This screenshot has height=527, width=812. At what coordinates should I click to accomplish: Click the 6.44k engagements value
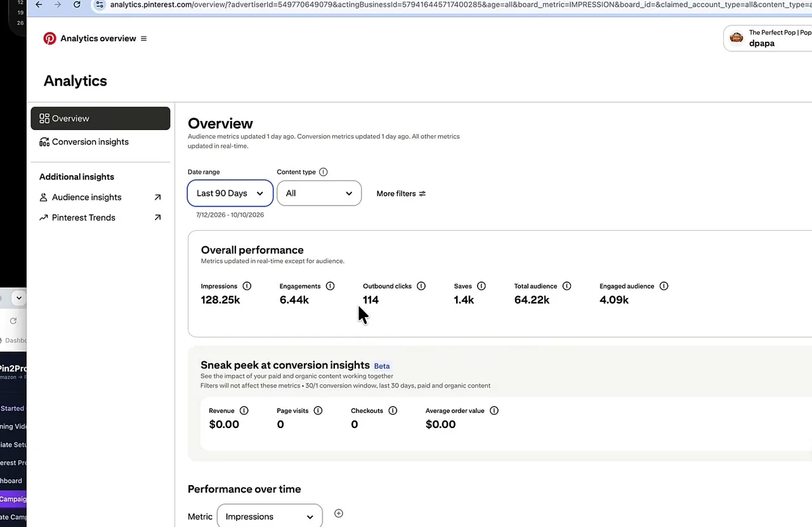point(294,300)
